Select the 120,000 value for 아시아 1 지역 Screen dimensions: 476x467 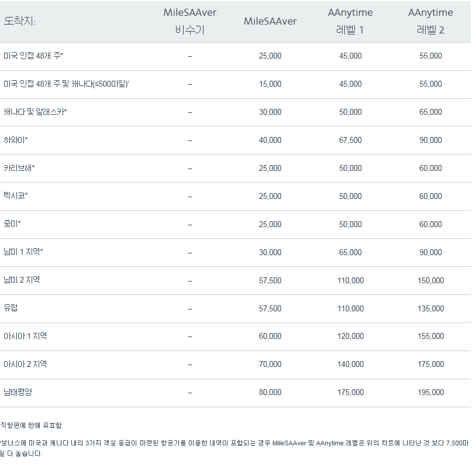click(x=350, y=336)
